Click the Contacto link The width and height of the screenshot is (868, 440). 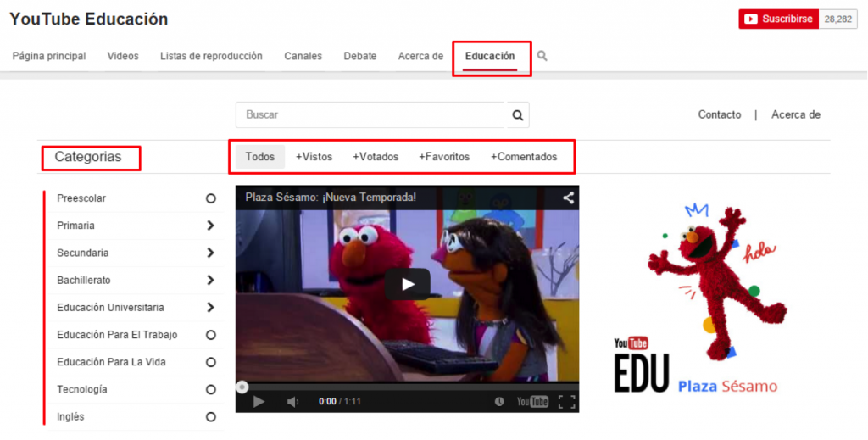coord(719,114)
